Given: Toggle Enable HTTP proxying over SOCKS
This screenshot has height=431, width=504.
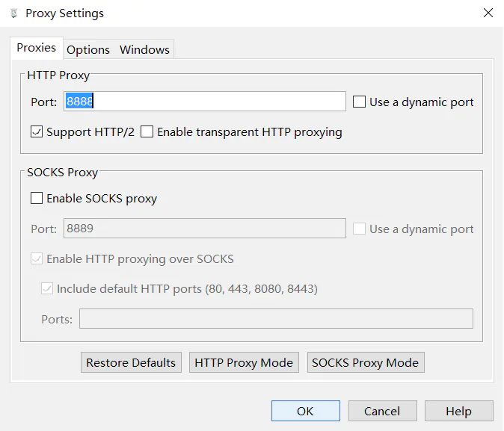Looking at the screenshot, I should 37,259.
